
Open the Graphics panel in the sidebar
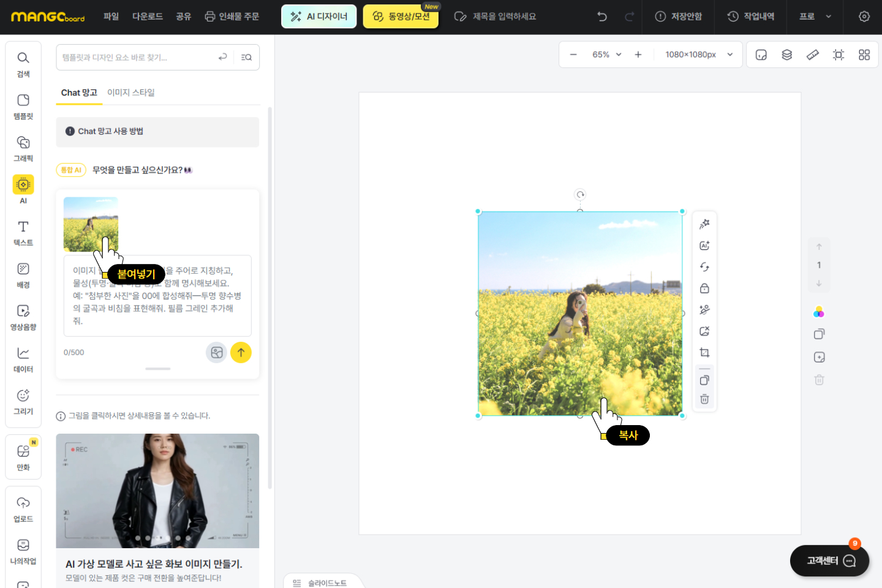tap(23, 148)
